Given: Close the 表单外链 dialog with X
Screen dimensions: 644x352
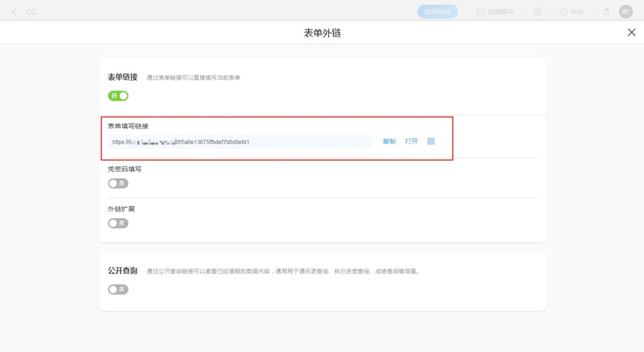Looking at the screenshot, I should (x=631, y=32).
